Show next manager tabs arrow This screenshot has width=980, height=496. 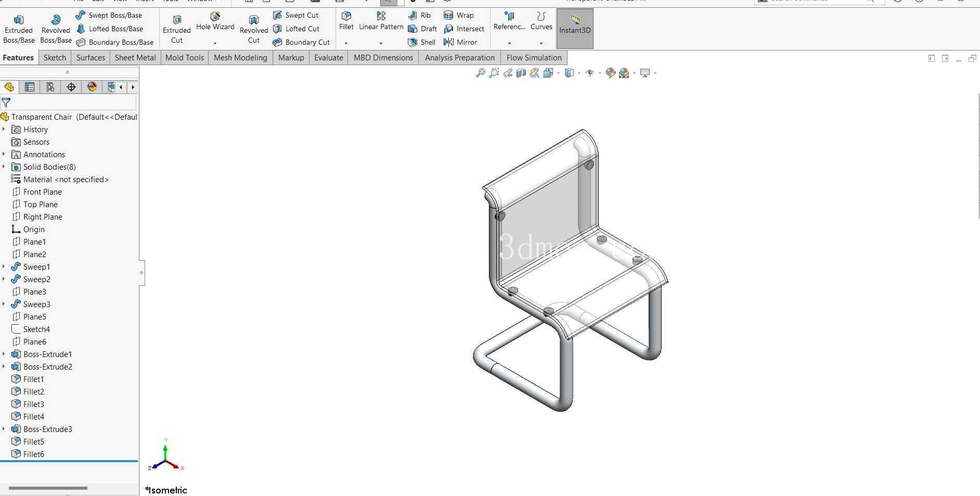(133, 87)
